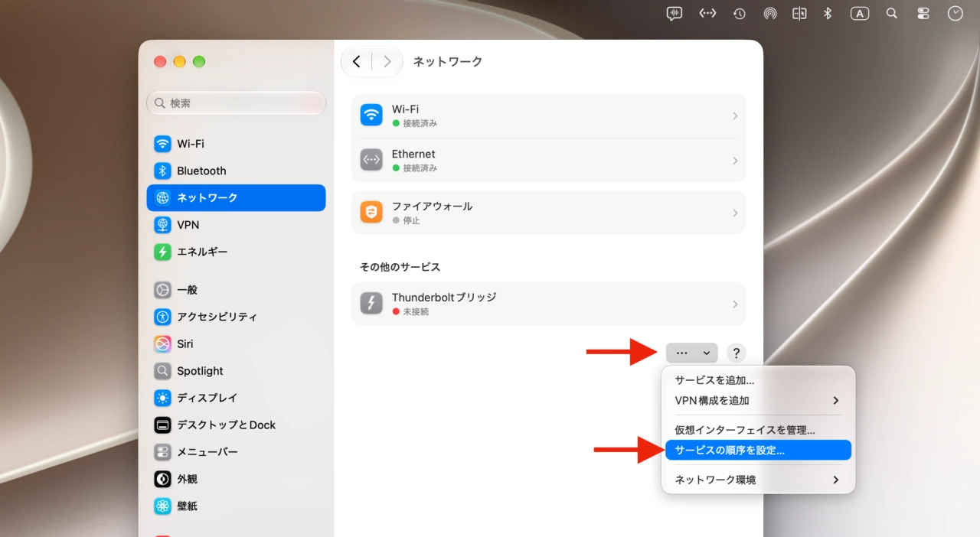Open input source A menu bar icon
The width and height of the screenshot is (980, 537).
(x=860, y=14)
